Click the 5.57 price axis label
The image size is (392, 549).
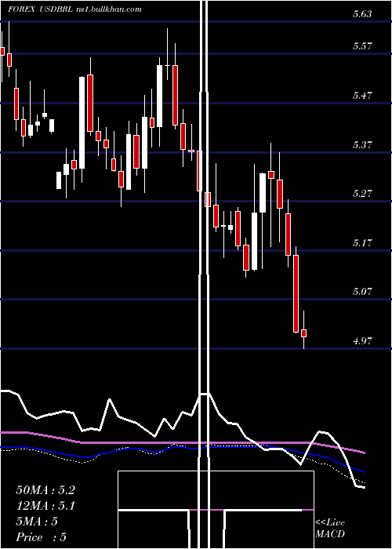[x=362, y=46]
